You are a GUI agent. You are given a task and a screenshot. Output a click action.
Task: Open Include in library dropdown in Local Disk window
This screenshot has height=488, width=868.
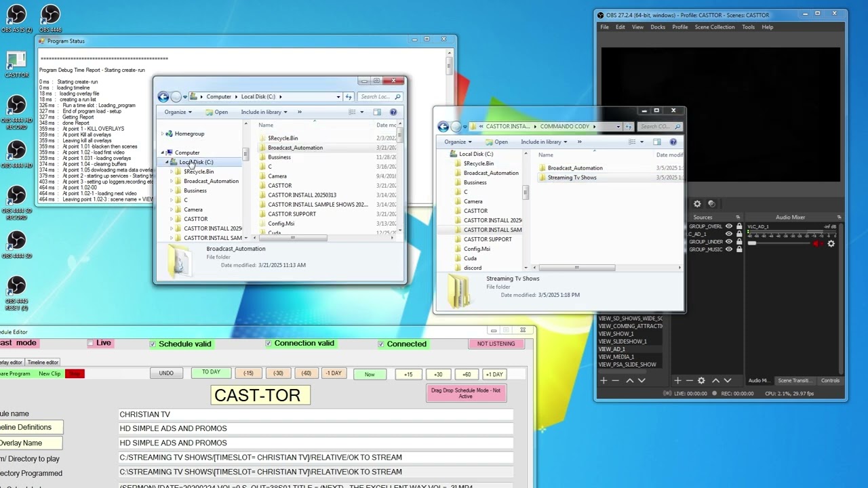pos(264,112)
